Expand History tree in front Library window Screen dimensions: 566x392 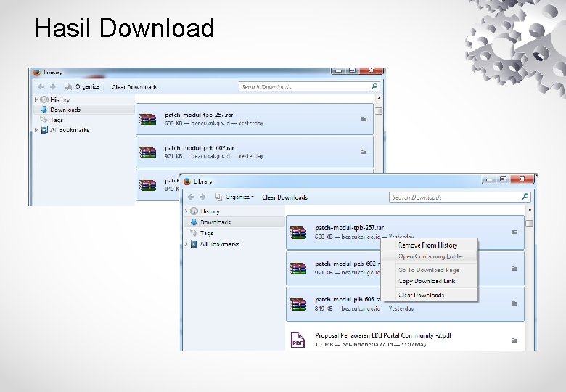pyautogui.click(x=186, y=211)
